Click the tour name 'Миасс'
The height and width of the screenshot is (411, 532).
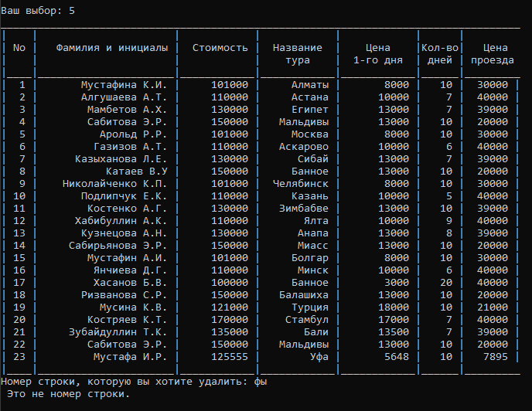(313, 246)
